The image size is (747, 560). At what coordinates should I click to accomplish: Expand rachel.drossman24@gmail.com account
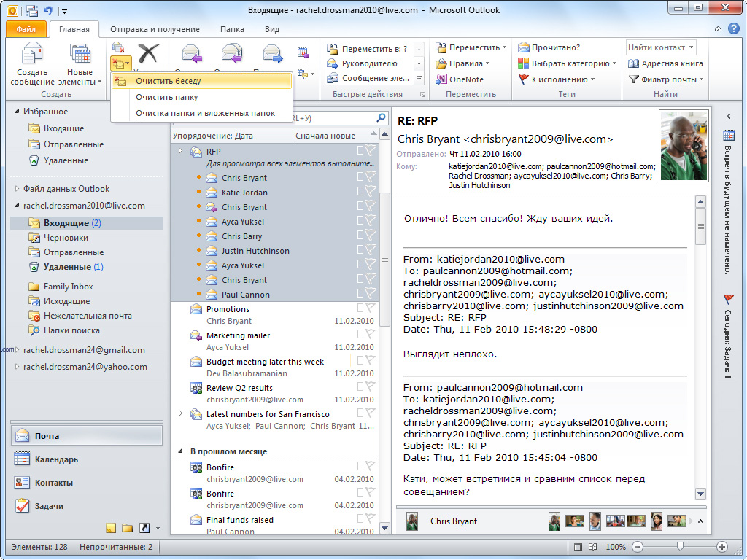pyautogui.click(x=18, y=350)
